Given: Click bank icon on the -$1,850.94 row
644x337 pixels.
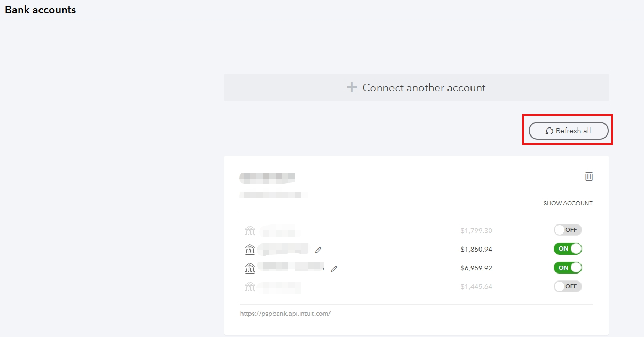Looking at the screenshot, I should (250, 249).
